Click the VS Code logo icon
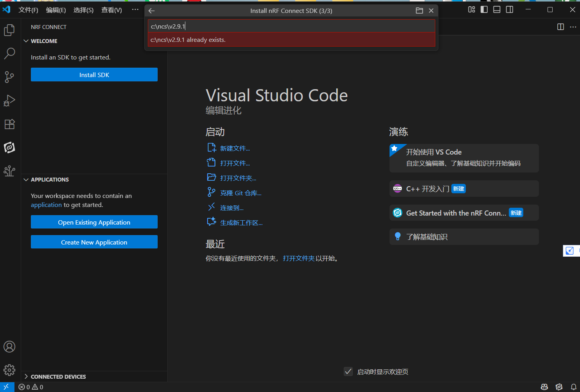This screenshot has height=392, width=580. [7, 9]
